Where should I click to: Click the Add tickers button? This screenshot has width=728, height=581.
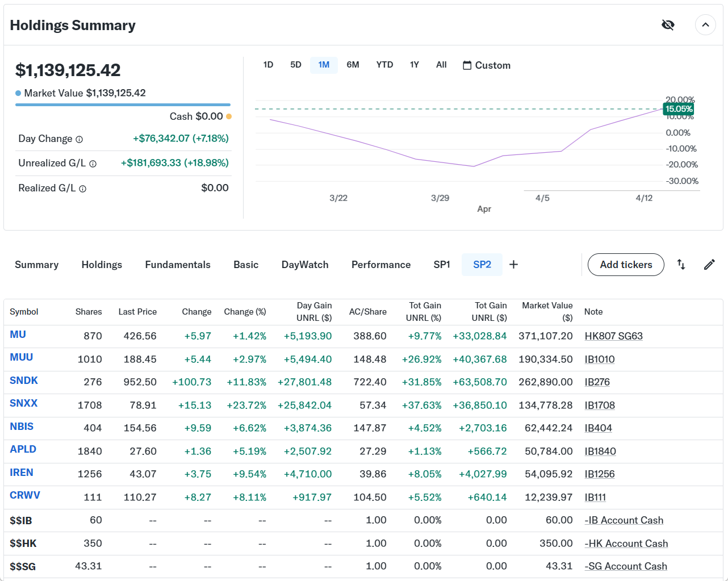[x=626, y=265]
